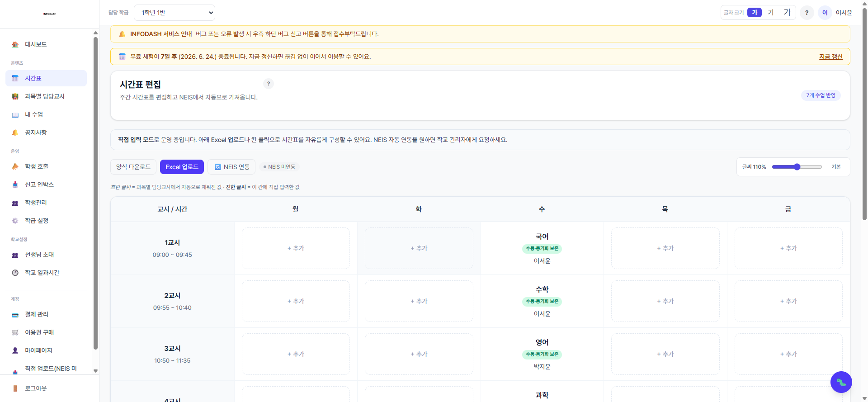Click the help icon beside 시간표 편집
The width and height of the screenshot is (868, 402).
pos(269,84)
